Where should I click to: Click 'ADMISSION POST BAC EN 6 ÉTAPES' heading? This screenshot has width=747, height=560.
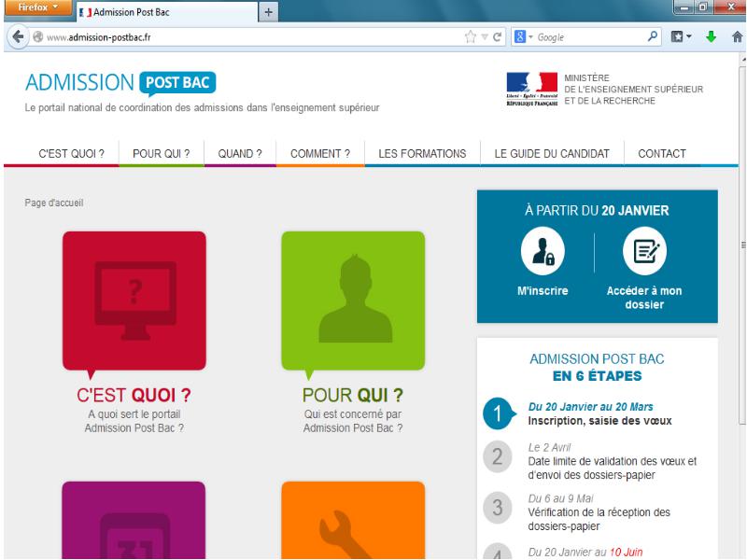click(x=597, y=367)
